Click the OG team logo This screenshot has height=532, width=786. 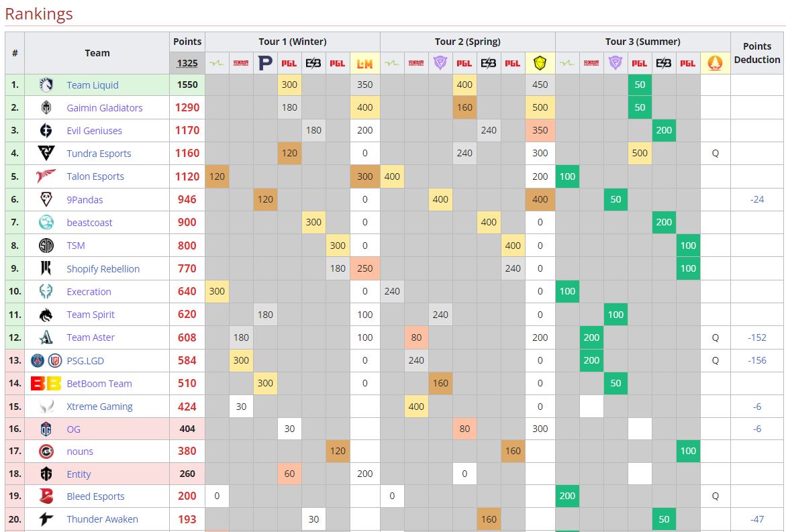[46, 429]
